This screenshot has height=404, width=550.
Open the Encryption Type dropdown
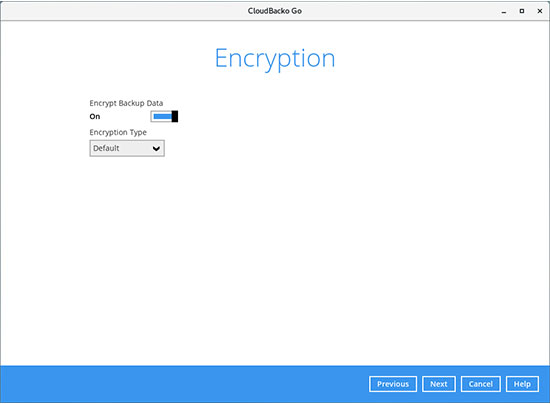pos(127,148)
